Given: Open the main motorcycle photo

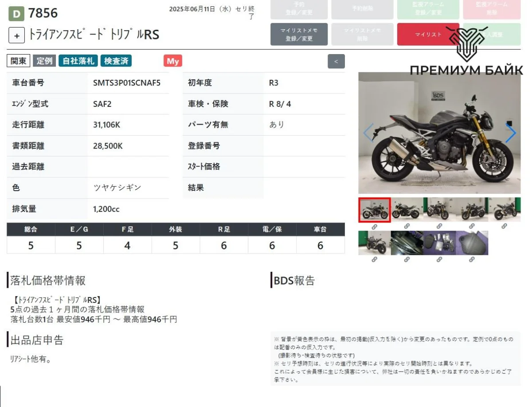Looking at the screenshot, I should 439,133.
